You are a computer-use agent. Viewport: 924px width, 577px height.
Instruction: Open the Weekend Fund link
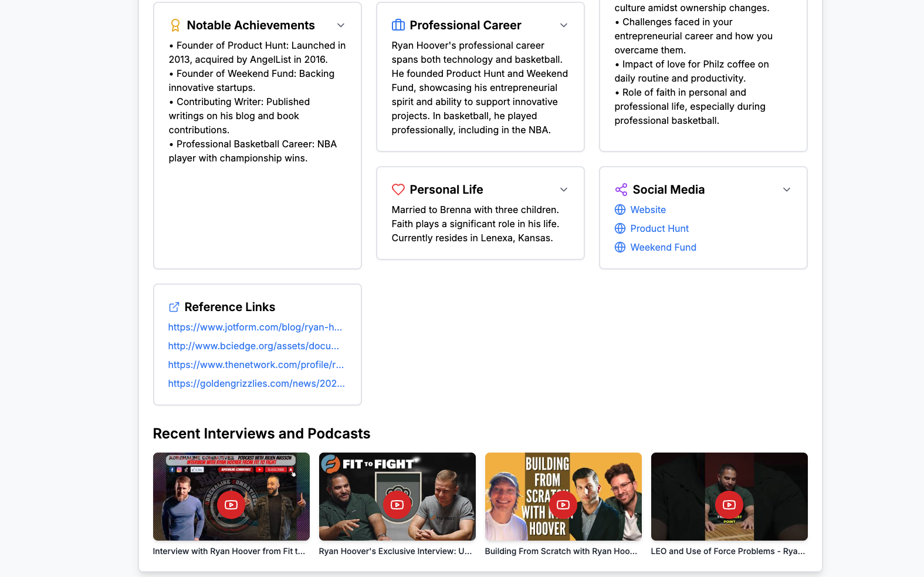pos(663,247)
